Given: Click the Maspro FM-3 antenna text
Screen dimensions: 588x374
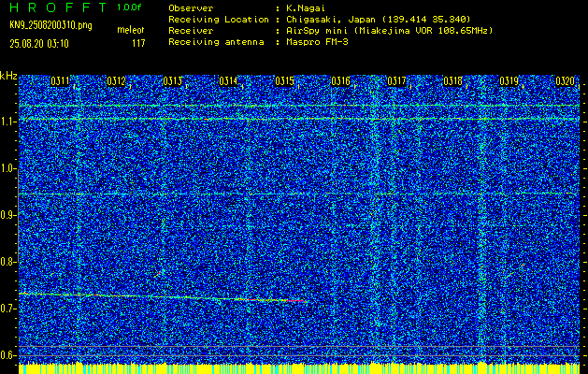Looking at the screenshot, I should 317,42.
